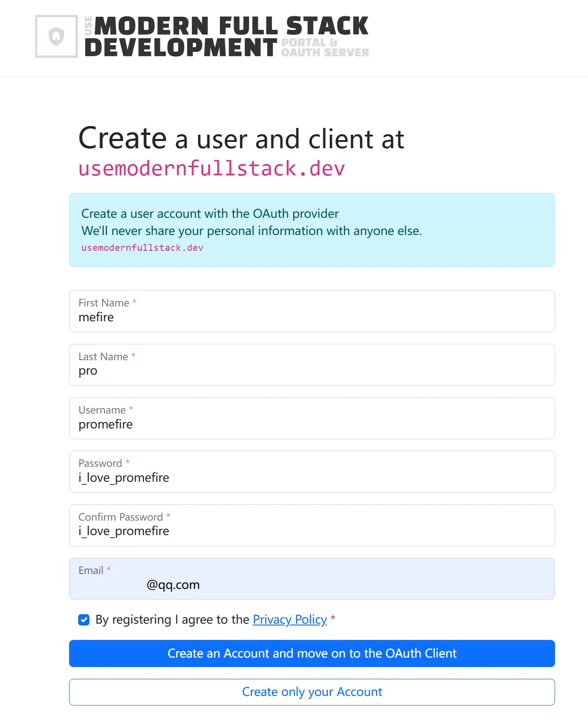The image size is (588, 724).
Task: Click the Email label text
Action: [91, 570]
